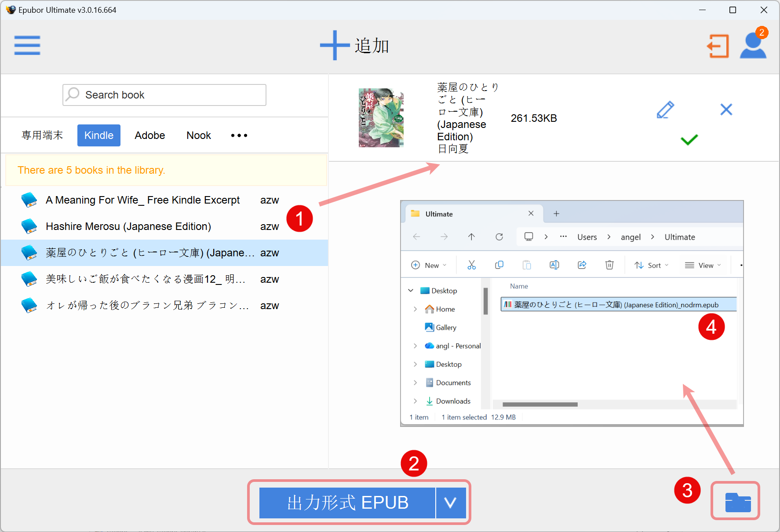Refresh the Explorer folder view

tap(499, 237)
